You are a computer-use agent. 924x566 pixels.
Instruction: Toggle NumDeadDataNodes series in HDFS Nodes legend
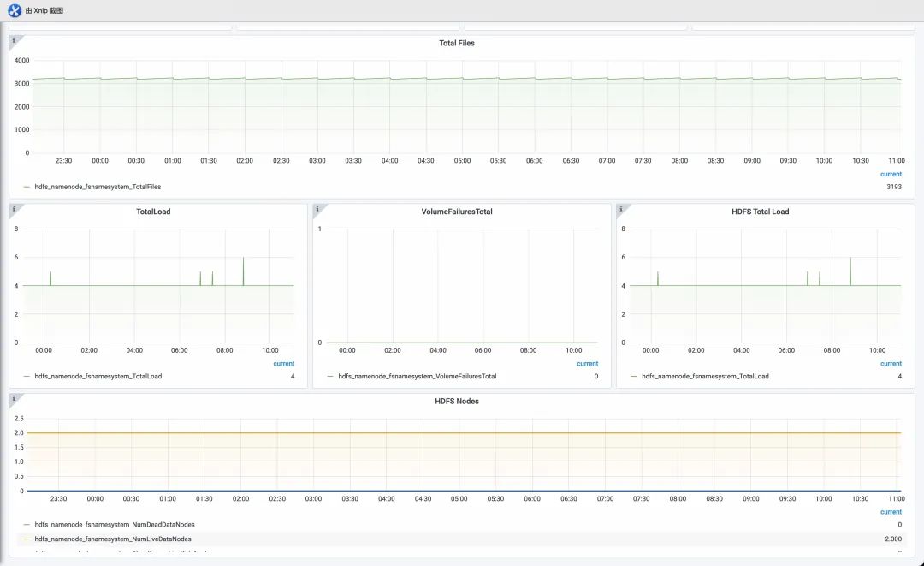[x=115, y=525]
